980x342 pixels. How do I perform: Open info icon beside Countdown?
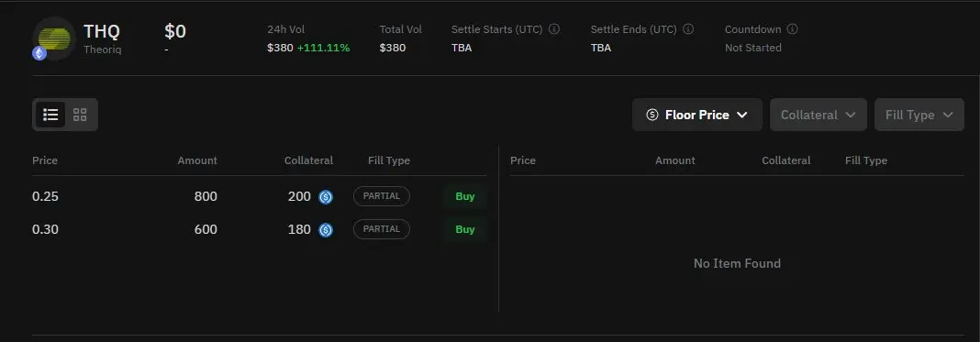[793, 29]
